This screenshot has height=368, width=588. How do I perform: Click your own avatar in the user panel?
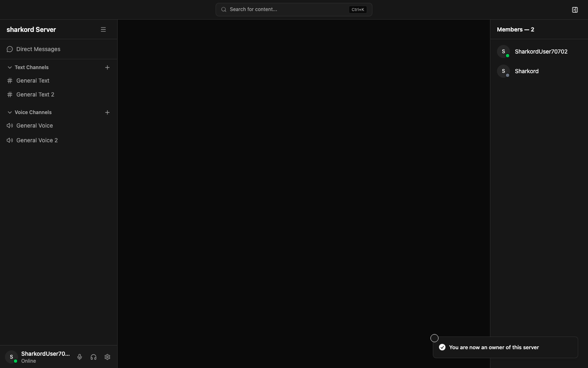(x=11, y=357)
